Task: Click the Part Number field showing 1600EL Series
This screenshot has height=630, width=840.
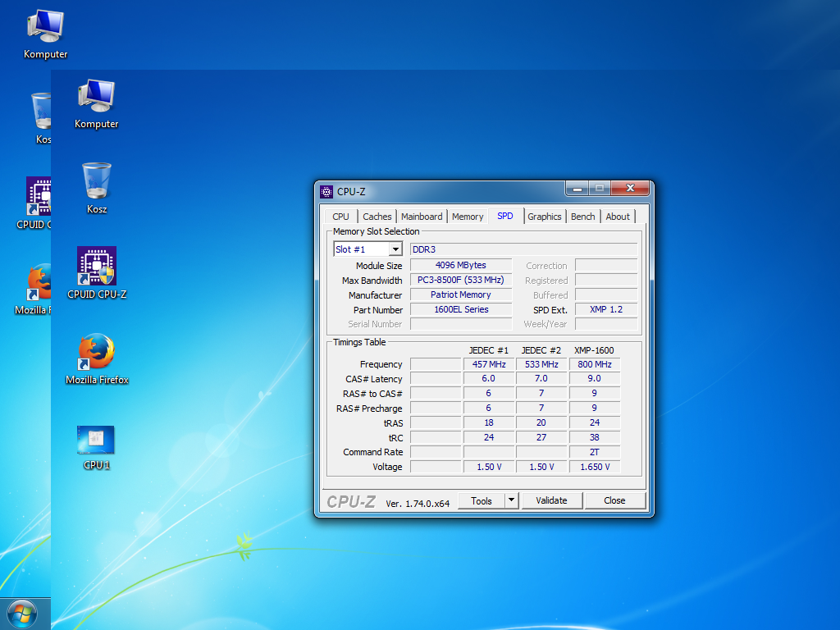Action: coord(461,310)
